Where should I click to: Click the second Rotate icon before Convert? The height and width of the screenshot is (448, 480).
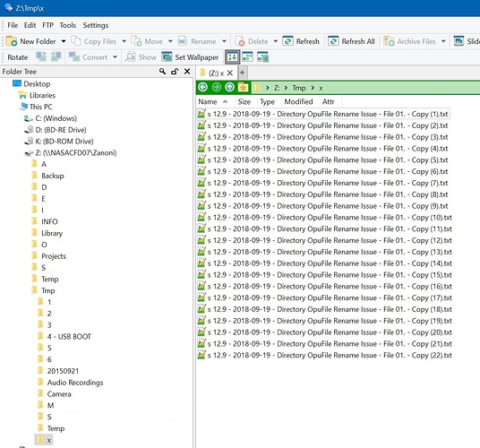tap(56, 57)
